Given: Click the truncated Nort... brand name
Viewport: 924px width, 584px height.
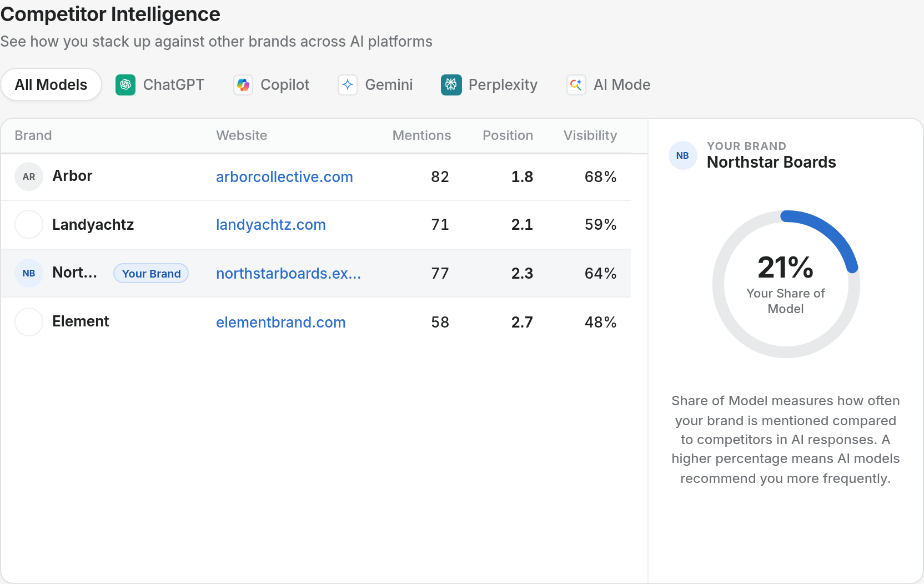Looking at the screenshot, I should (x=74, y=273).
